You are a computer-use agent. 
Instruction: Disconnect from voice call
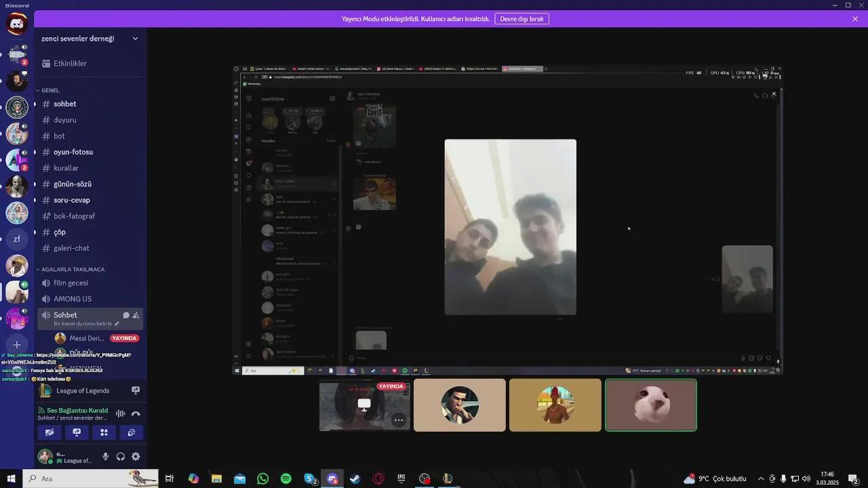click(x=136, y=413)
